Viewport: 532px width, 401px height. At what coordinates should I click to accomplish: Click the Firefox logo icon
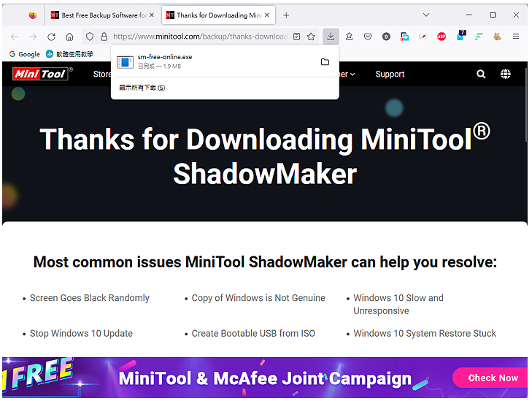point(33,15)
